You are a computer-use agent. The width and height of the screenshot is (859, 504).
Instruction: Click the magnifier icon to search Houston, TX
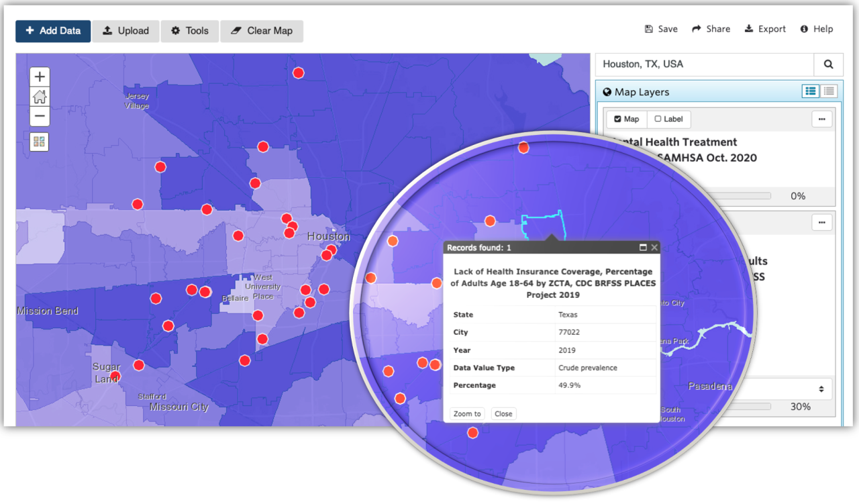828,64
